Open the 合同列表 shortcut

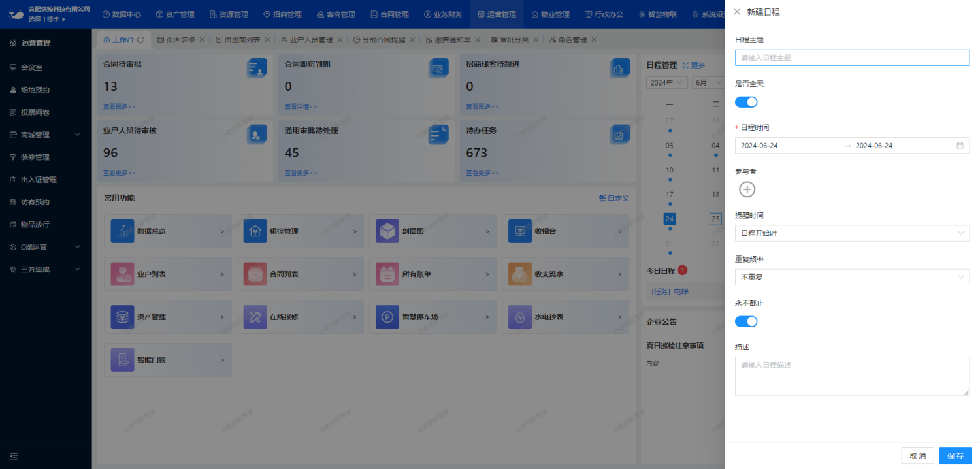coord(301,274)
